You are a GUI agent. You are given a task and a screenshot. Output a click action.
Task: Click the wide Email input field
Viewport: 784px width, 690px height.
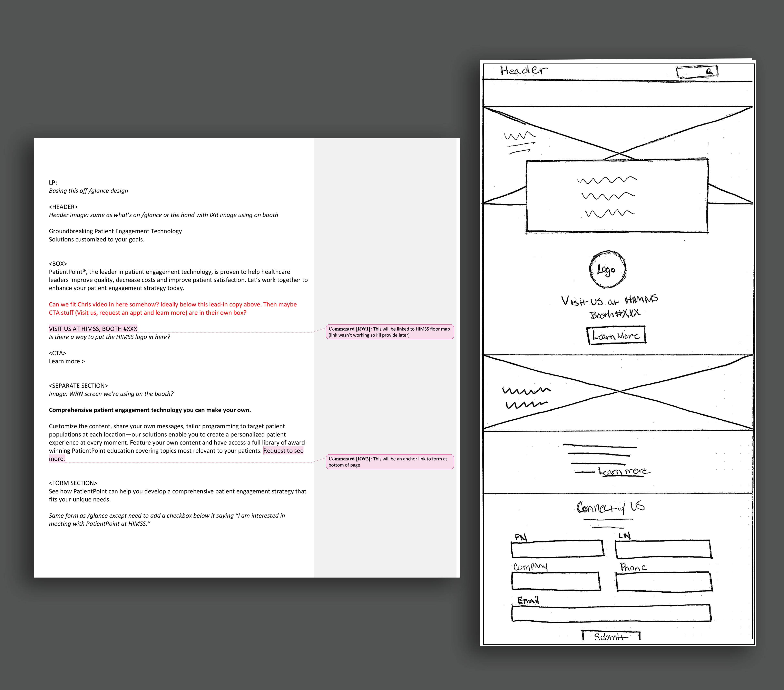(x=611, y=613)
